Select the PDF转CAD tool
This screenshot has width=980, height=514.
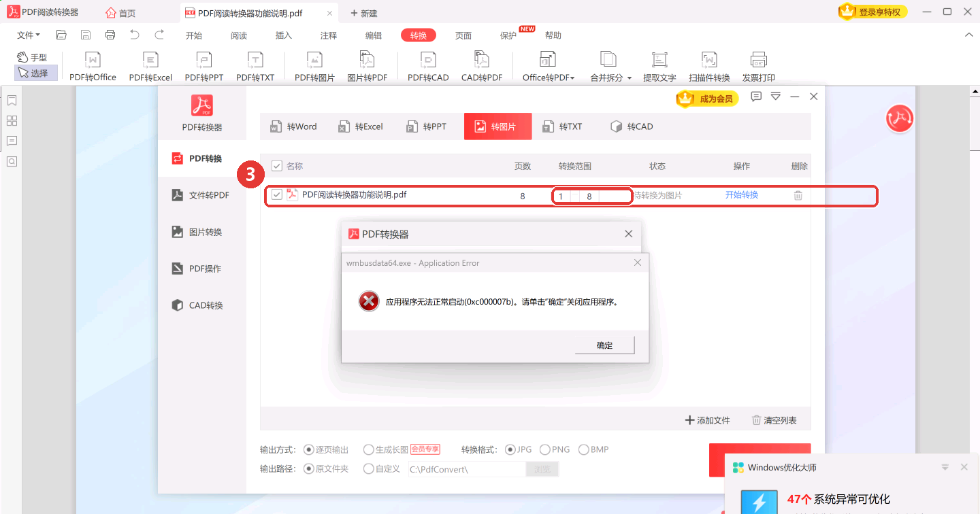(428, 67)
